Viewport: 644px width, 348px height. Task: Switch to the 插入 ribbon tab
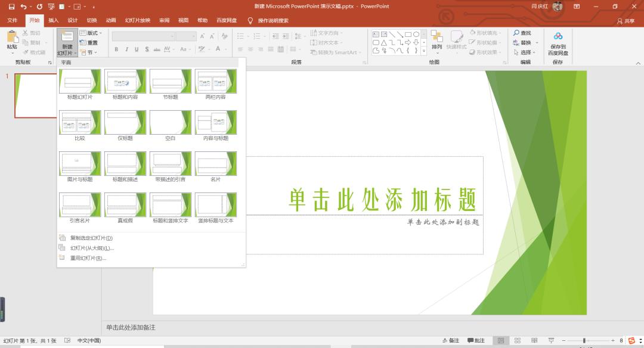coord(53,20)
